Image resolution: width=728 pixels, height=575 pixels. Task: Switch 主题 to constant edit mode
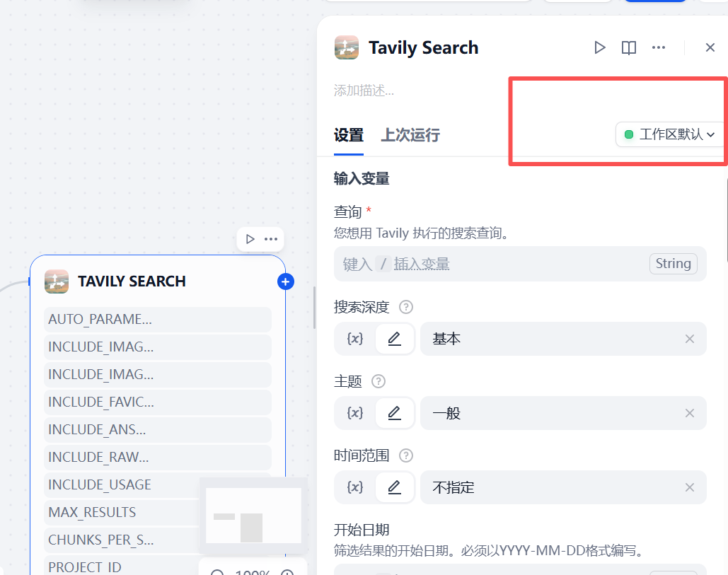(394, 413)
